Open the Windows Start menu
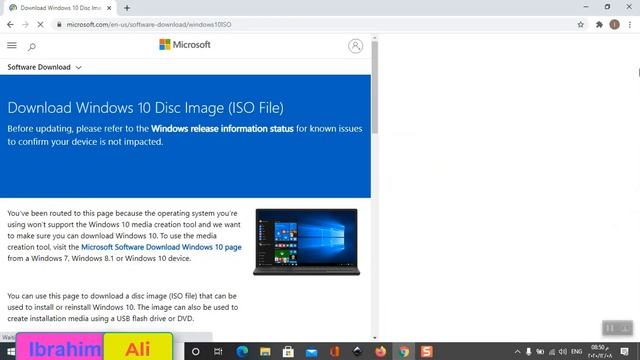The height and width of the screenshot is (360, 640). coord(11,351)
